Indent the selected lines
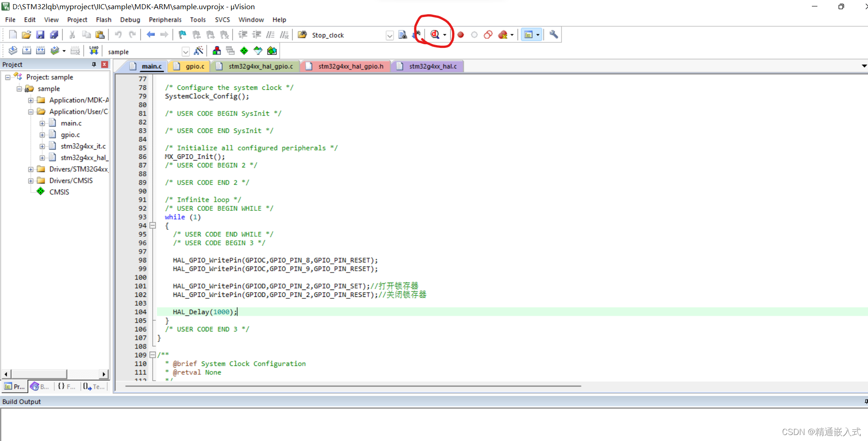This screenshot has height=441, width=868. pos(243,35)
